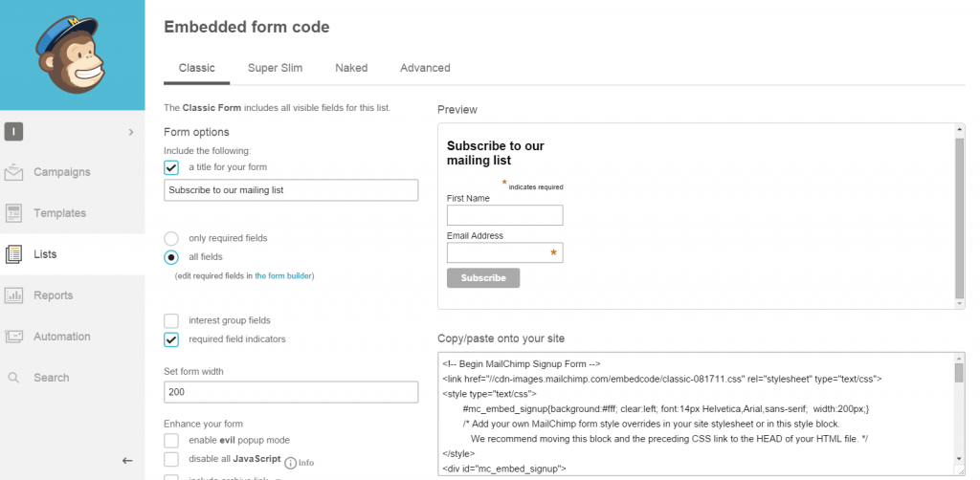Image resolution: width=980 pixels, height=480 pixels.
Task: Open the JavaScript Info icon
Action: [290, 463]
